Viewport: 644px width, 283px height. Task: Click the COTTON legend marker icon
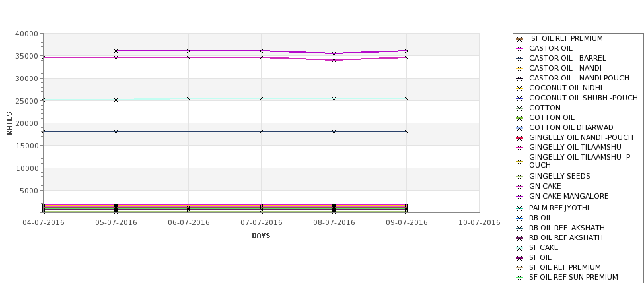coord(520,108)
